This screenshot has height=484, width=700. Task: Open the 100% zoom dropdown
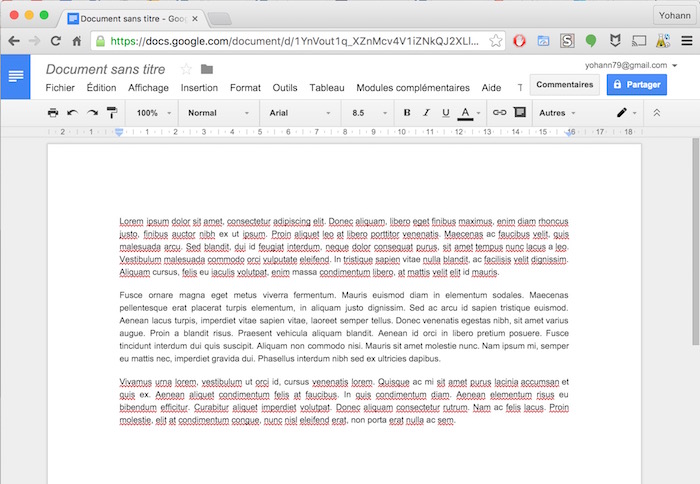(153, 113)
